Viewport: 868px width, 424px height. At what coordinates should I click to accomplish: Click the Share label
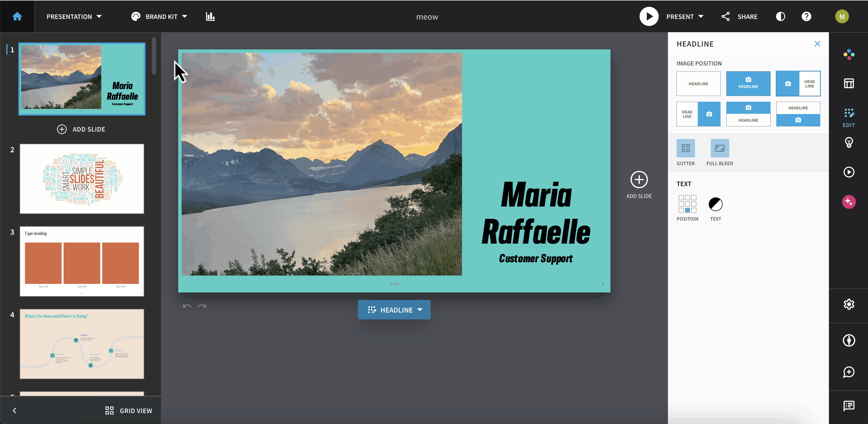tap(747, 16)
